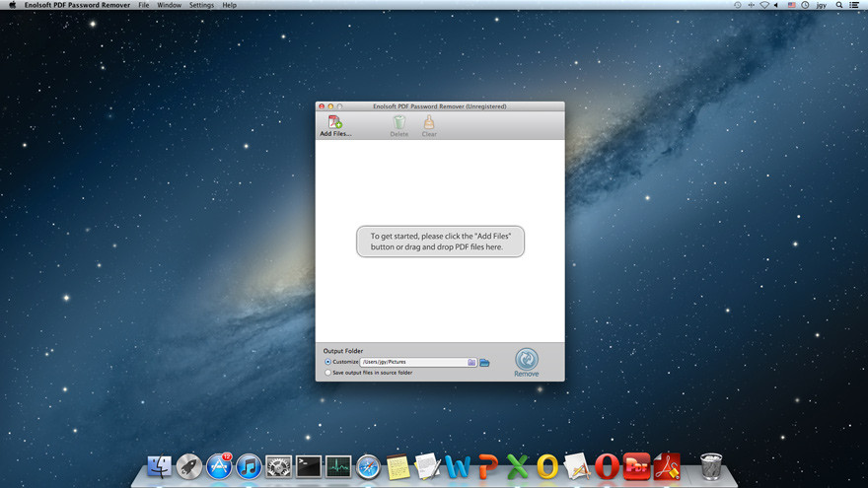Image resolution: width=868 pixels, height=488 pixels.
Task: Click the Wi-Fi icon in menu bar
Action: 763,5
